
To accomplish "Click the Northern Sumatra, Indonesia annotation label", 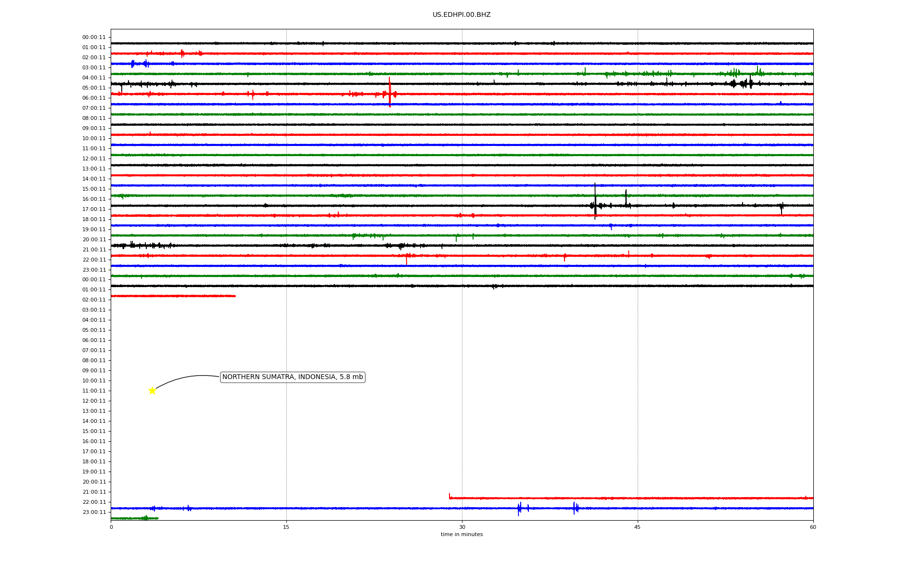I will pos(293,377).
